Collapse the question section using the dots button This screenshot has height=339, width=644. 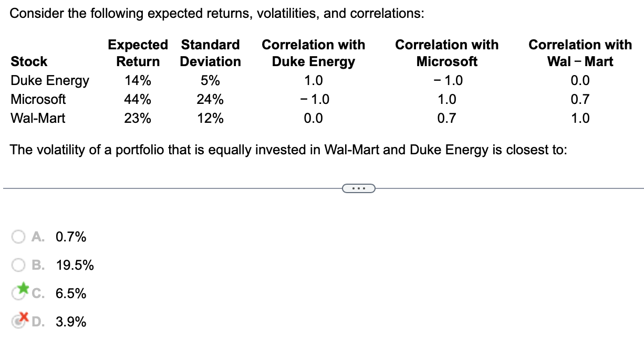[x=358, y=188]
